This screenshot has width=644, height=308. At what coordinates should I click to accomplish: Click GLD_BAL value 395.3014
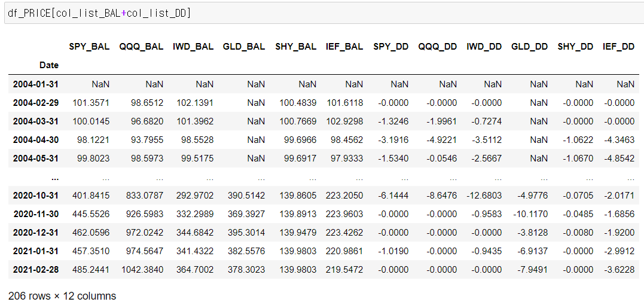[x=246, y=233]
